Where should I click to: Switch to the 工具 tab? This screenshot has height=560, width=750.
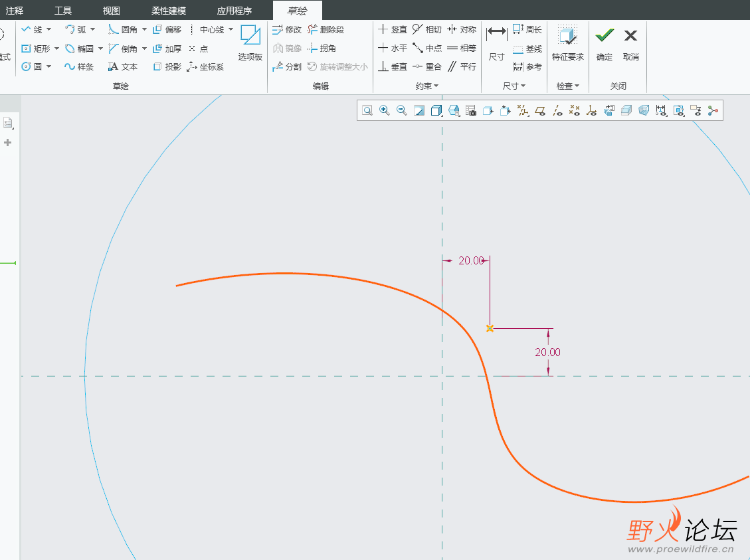[63, 11]
